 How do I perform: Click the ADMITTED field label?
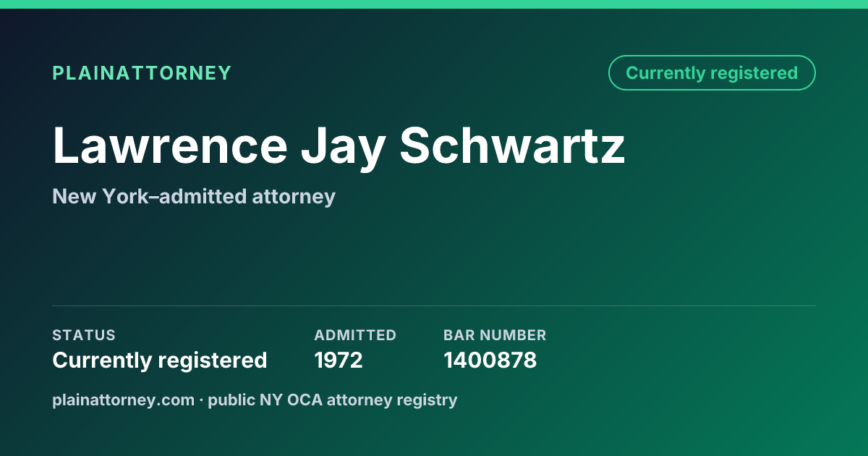point(355,335)
